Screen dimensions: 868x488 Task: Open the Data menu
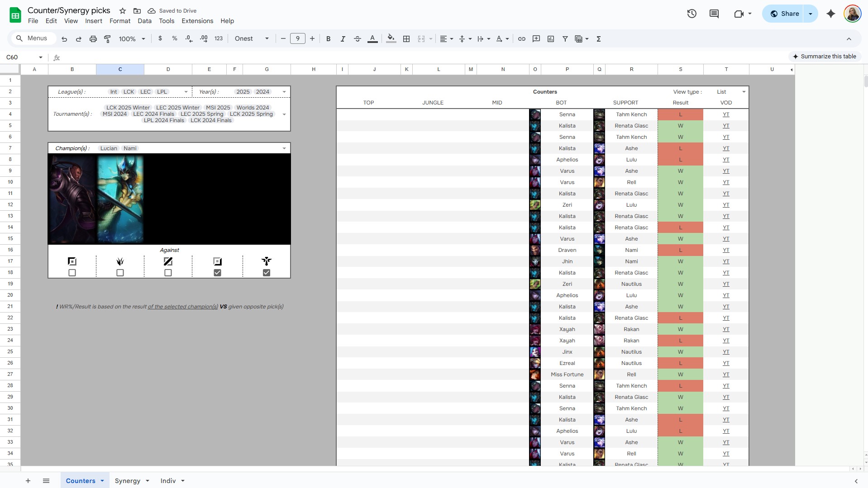[x=144, y=21]
